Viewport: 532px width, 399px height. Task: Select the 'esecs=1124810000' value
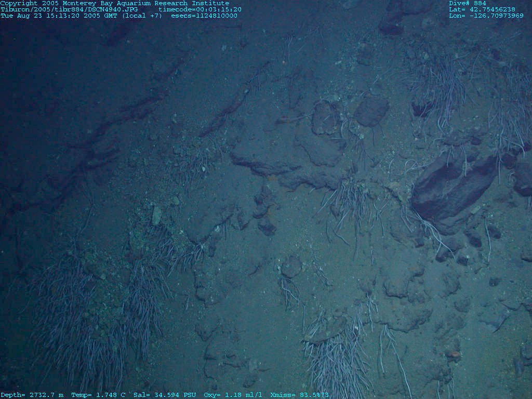pyautogui.click(x=204, y=16)
